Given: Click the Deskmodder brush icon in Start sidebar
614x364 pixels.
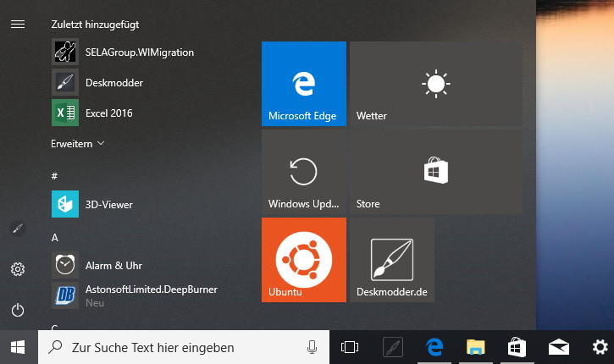Looking at the screenshot, I should click(x=18, y=229).
